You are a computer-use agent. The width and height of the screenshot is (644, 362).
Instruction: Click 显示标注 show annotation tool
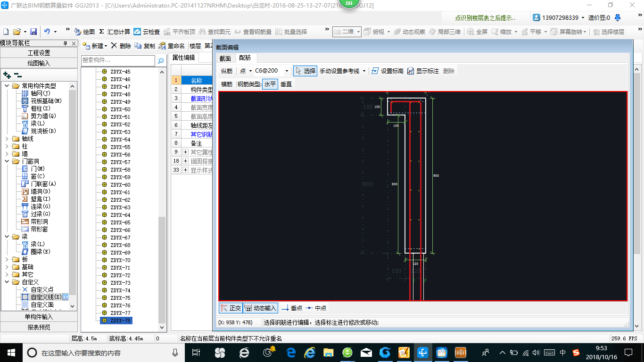[x=423, y=71]
